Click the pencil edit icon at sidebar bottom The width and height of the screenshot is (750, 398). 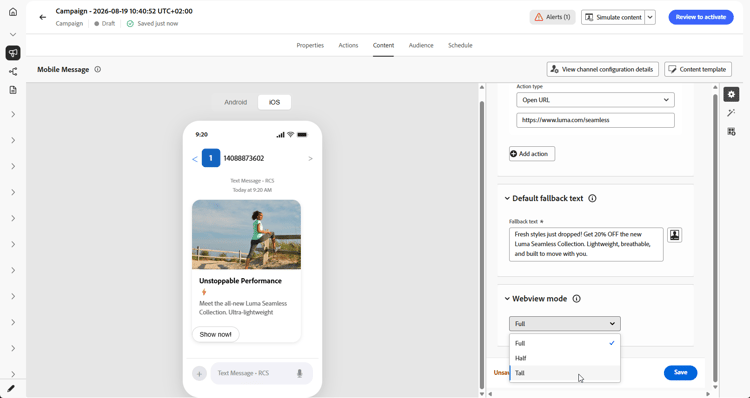tap(11, 388)
